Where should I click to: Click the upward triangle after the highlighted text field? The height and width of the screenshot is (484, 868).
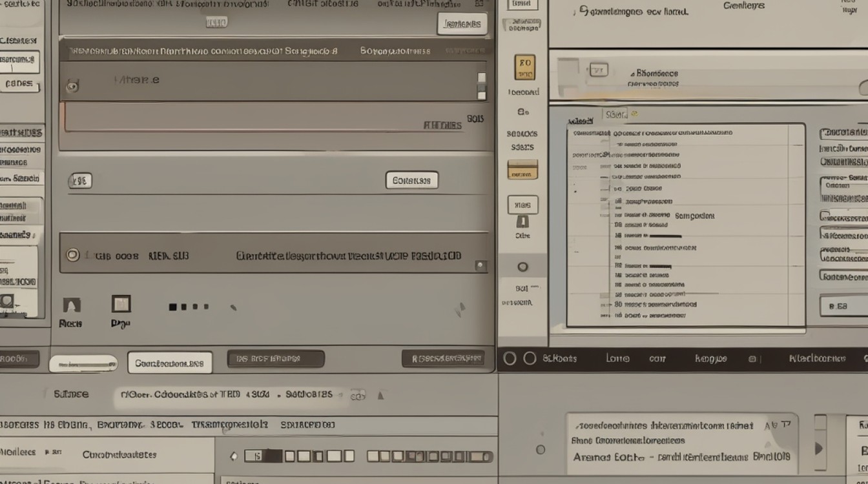(381, 395)
